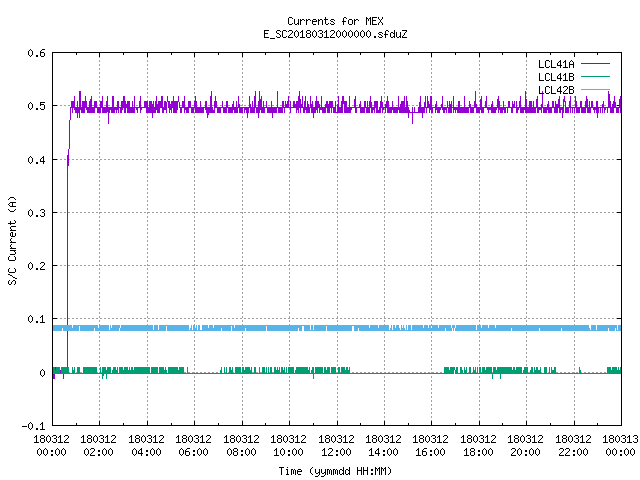Click the LCL41B legend label
Image resolution: width=640 pixels, height=480 pixels.
[x=556, y=77]
